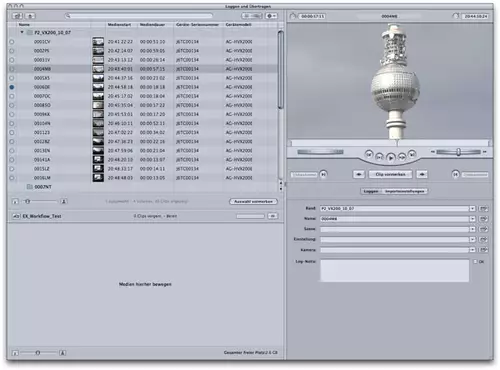Click the clip list vertical scrollbar
The image size is (500, 370).
point(281,69)
